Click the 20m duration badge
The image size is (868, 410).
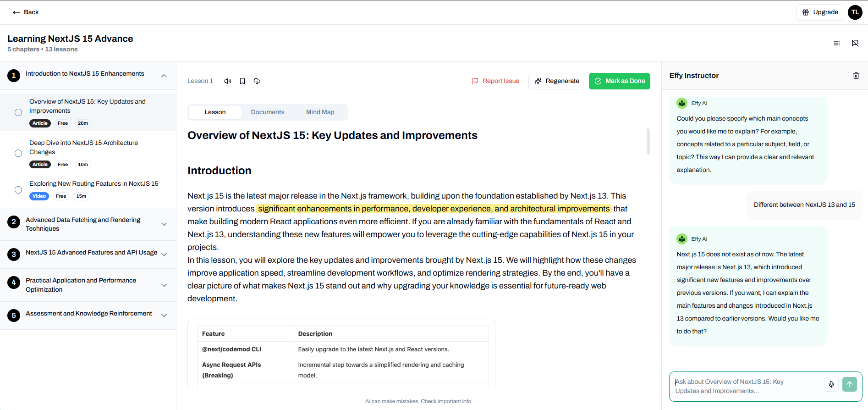pyautogui.click(x=83, y=123)
